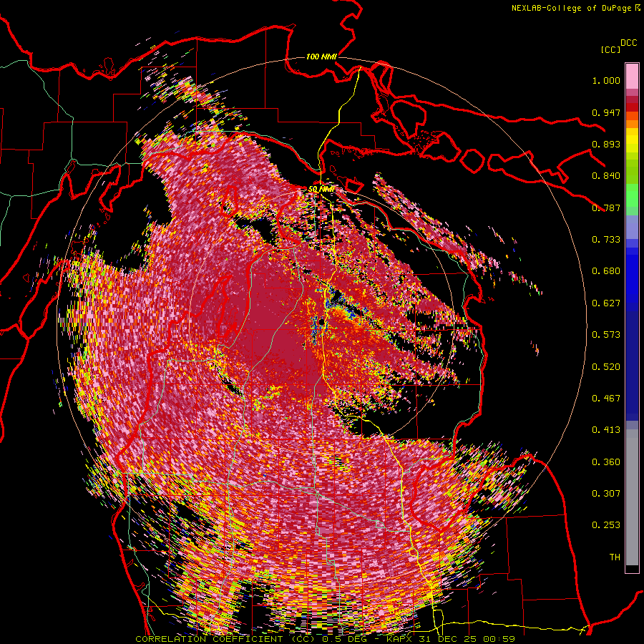This screenshot has height=644, width=644.
Task: Click the TH threshold label
Action: tap(615, 557)
